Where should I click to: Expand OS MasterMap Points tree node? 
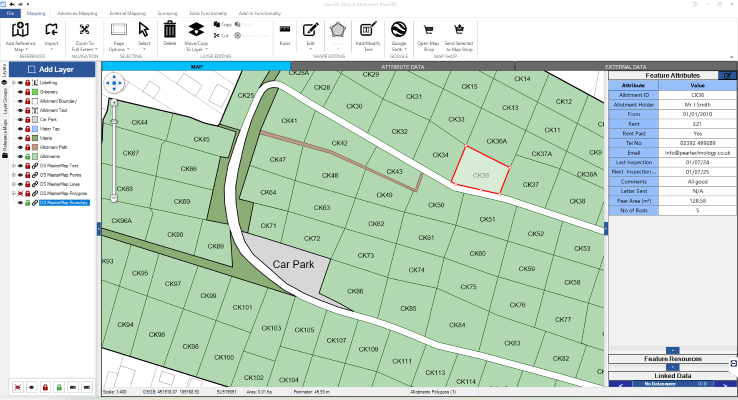click(14, 175)
